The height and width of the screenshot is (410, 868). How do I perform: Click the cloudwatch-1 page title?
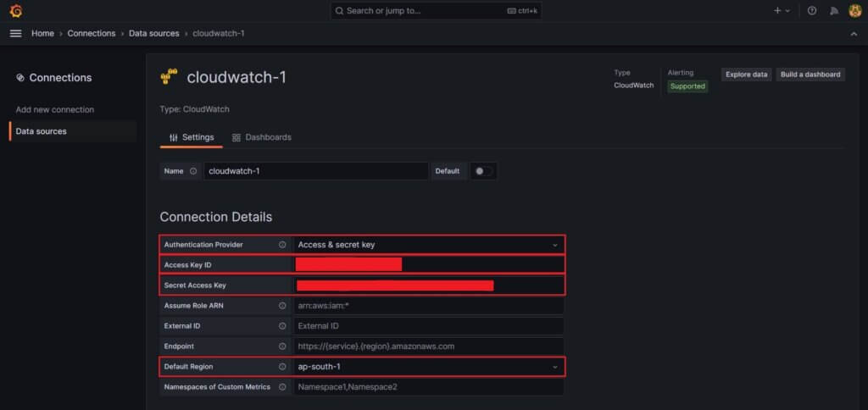pyautogui.click(x=237, y=77)
